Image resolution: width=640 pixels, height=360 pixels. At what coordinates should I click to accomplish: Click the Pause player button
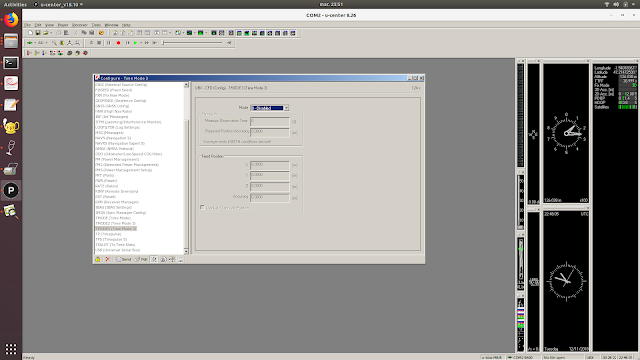point(109,42)
